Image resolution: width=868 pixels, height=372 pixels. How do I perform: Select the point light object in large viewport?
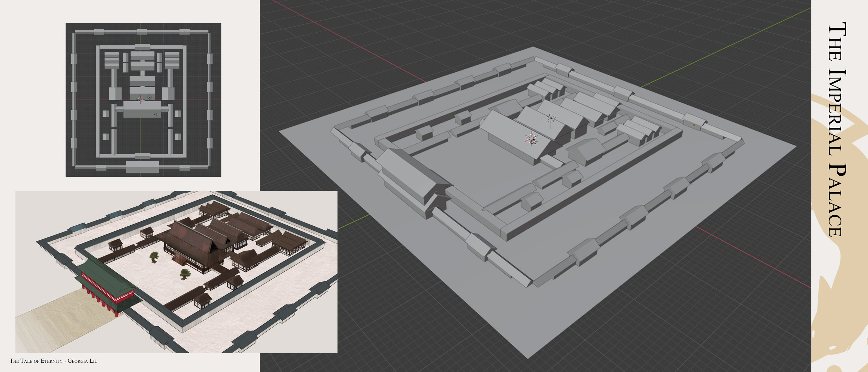click(x=551, y=118)
